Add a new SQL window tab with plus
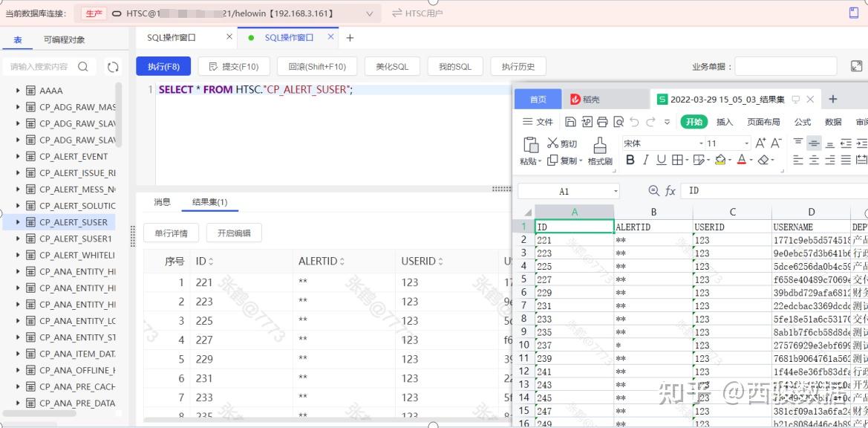868x428 pixels. tap(349, 38)
